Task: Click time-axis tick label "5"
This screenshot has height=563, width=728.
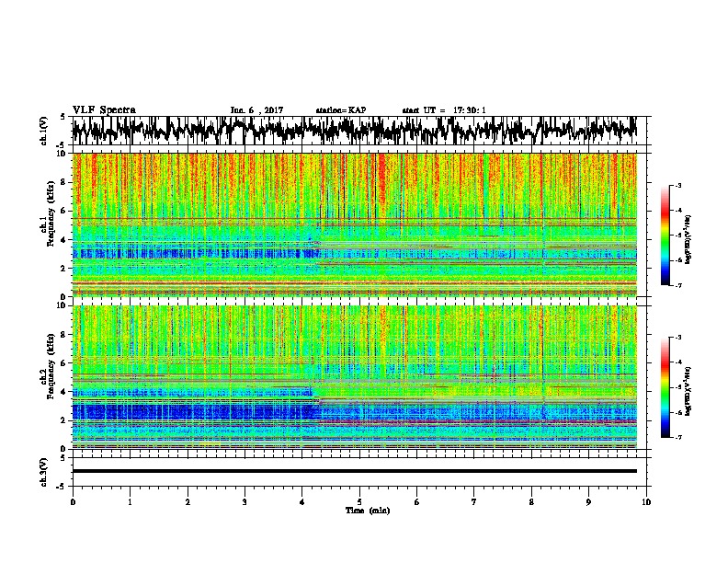Action: 359,502
